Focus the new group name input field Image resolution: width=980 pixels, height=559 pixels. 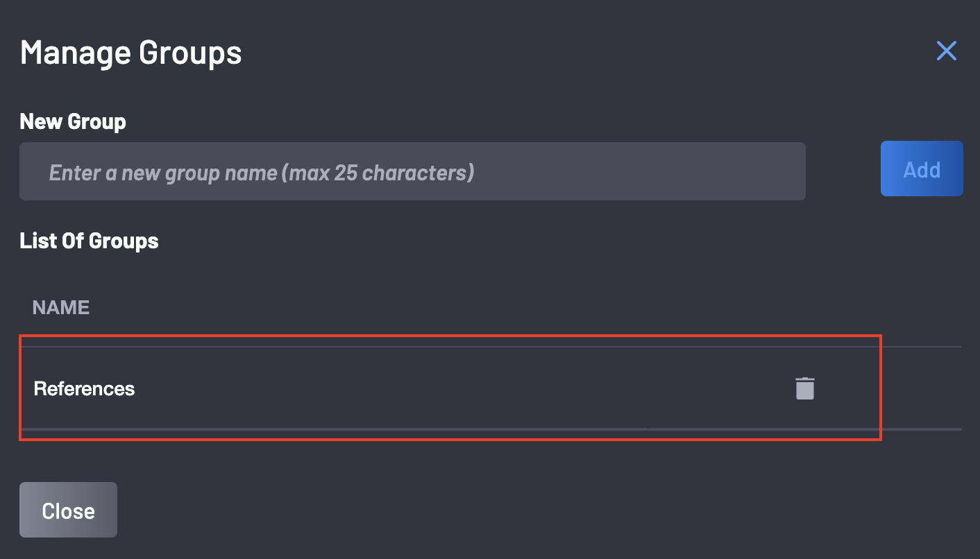(x=412, y=172)
